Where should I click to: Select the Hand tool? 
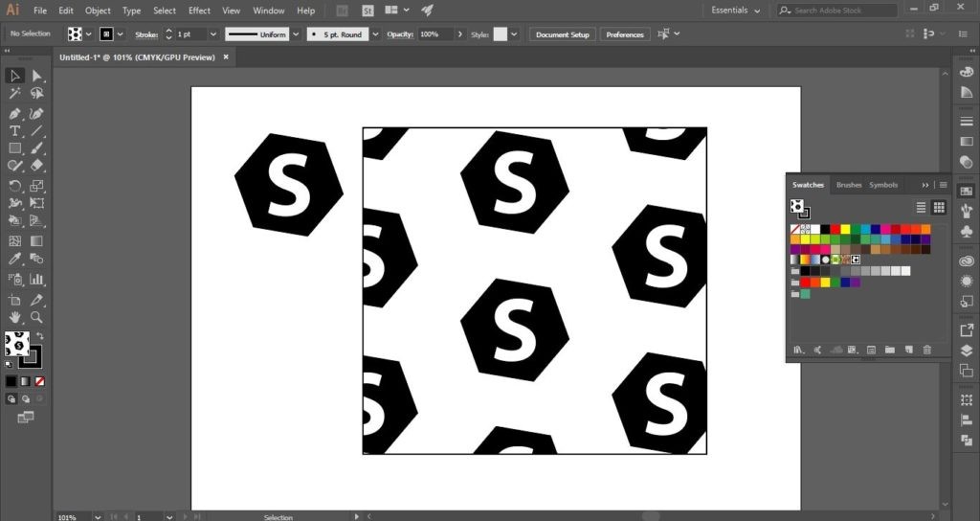click(14, 317)
